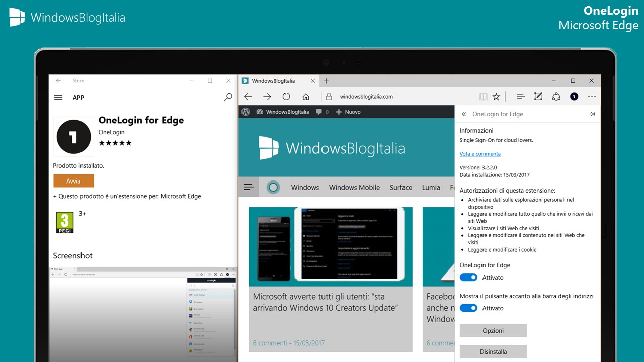
Task: Click the five-star rating in Store
Action: 115,143
